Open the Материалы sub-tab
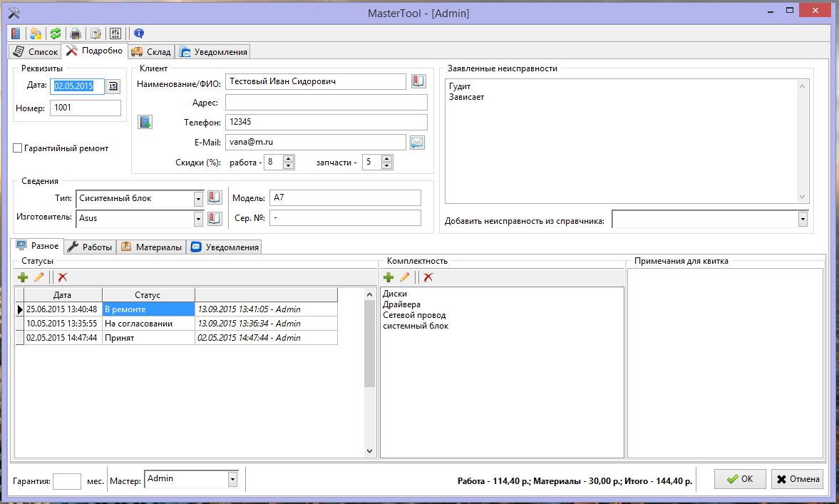Screen dimensions: 839x504 151,247
